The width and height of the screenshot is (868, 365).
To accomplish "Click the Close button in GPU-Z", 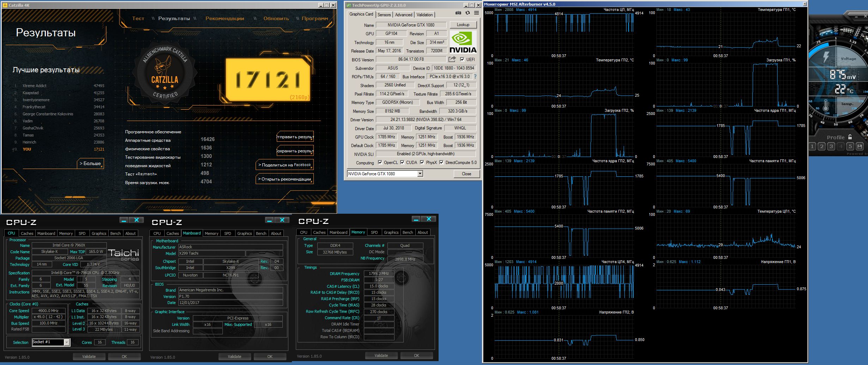I will 466,174.
